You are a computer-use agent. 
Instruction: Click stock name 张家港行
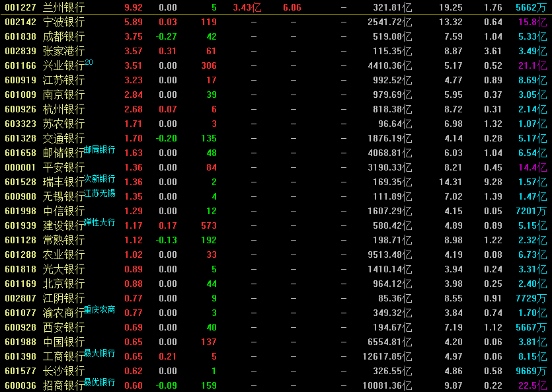coord(63,51)
